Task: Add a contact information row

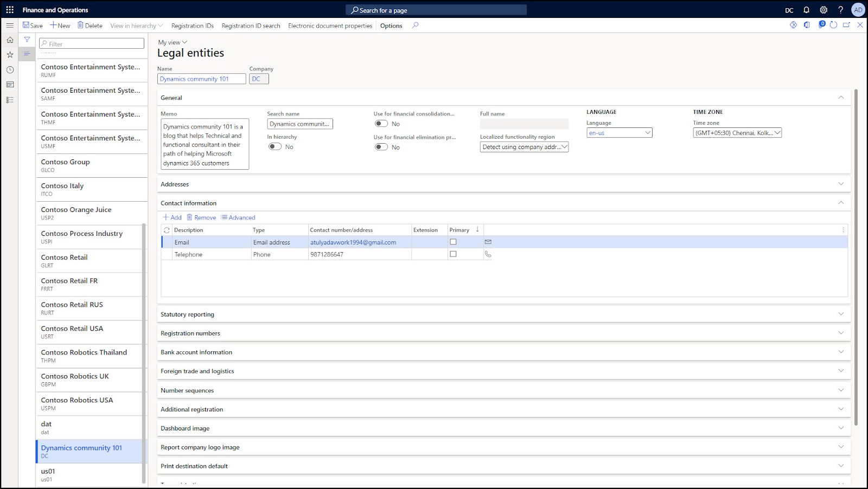Action: coord(173,217)
